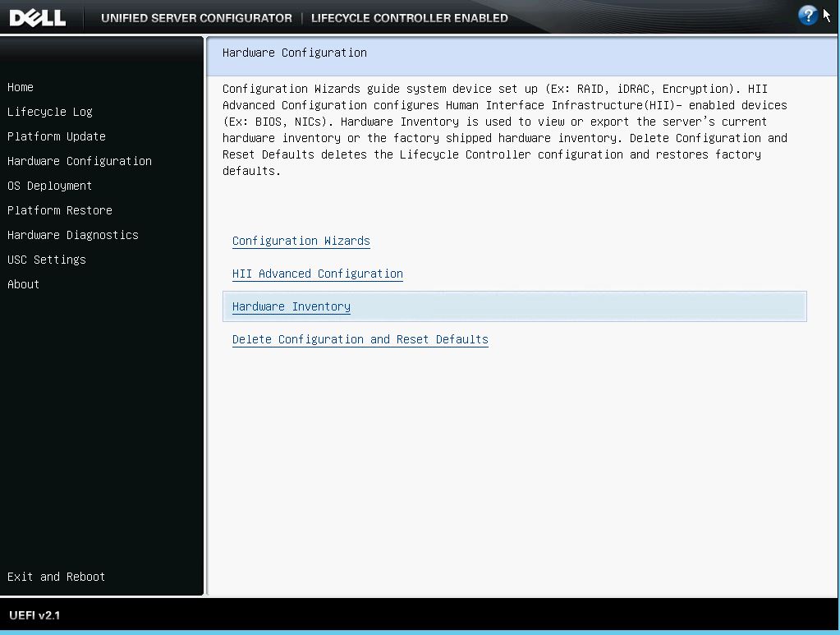Open the Hardware Inventory link
The width and height of the screenshot is (840, 635).
coord(291,306)
